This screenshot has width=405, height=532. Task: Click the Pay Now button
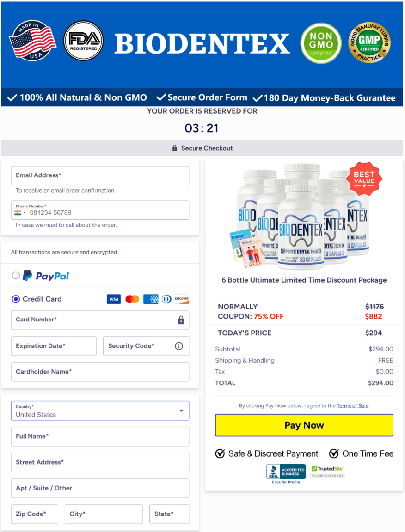304,425
